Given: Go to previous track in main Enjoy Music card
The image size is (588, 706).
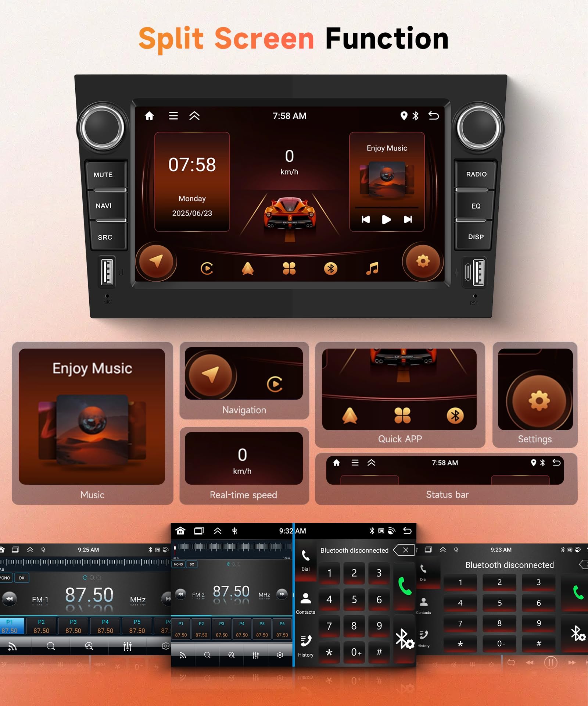Looking at the screenshot, I should (366, 220).
